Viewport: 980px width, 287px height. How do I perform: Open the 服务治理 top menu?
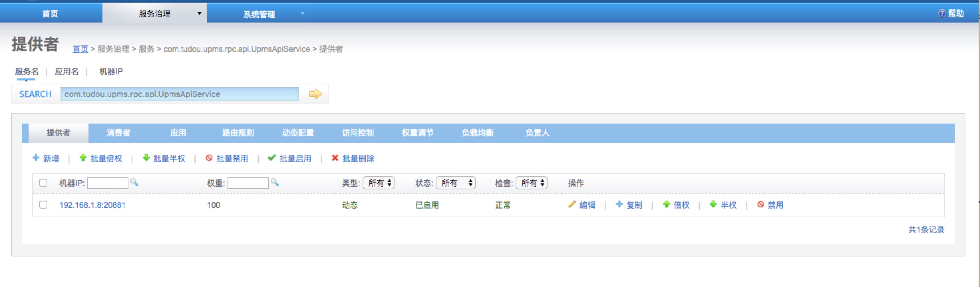coord(154,14)
